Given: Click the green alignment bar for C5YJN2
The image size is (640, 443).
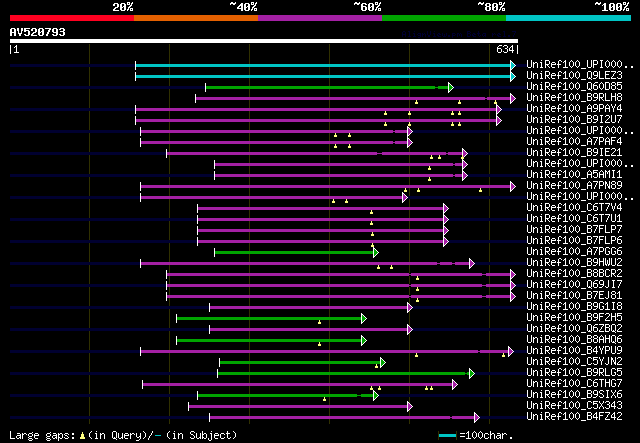Looking at the screenshot, I should point(300,363).
